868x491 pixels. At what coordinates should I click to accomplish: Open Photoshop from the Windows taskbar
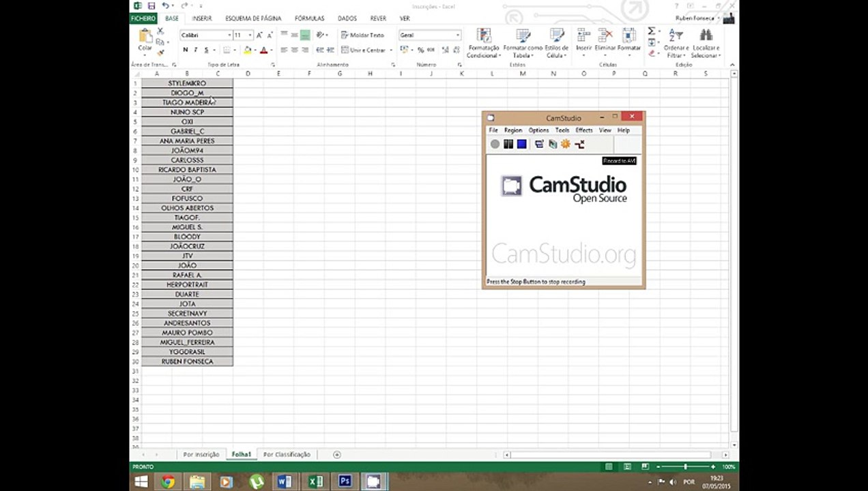click(345, 481)
